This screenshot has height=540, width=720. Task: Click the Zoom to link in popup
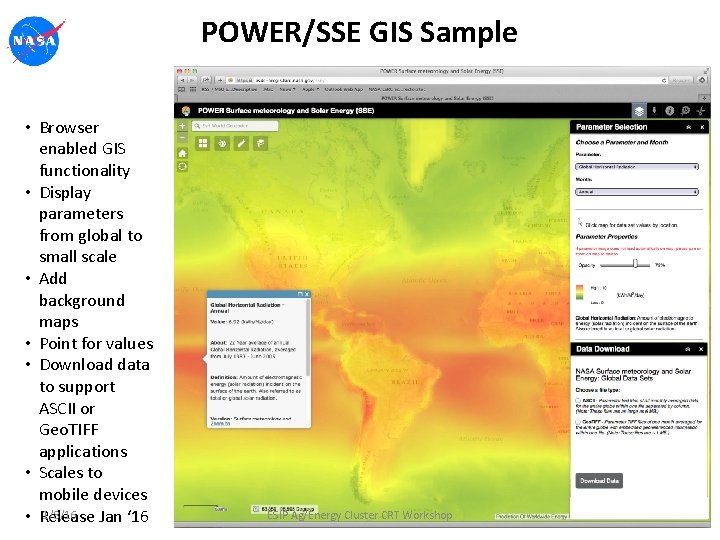[220, 424]
